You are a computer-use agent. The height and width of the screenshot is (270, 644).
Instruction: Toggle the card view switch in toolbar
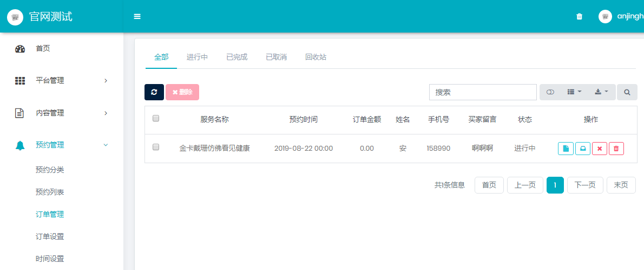[550, 92]
